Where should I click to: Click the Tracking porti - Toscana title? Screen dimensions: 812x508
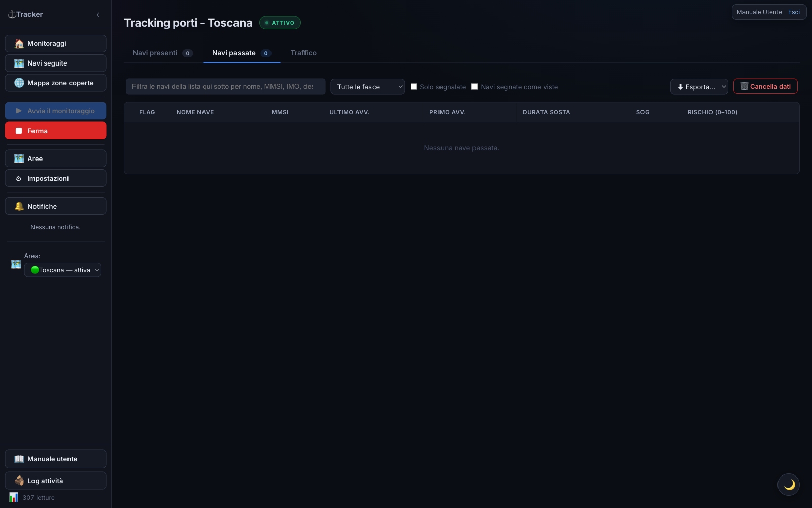188,23
